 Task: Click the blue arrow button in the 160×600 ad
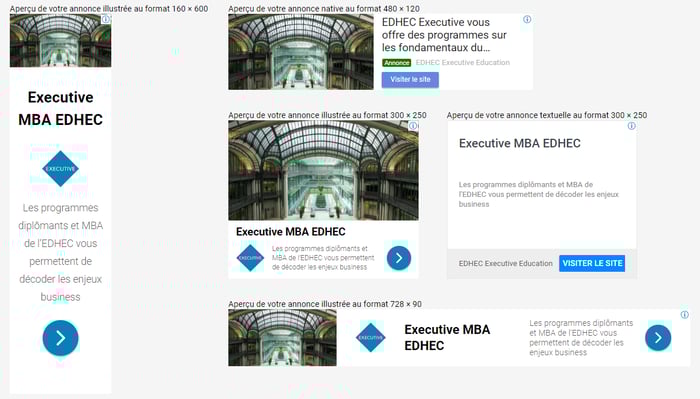(61, 338)
